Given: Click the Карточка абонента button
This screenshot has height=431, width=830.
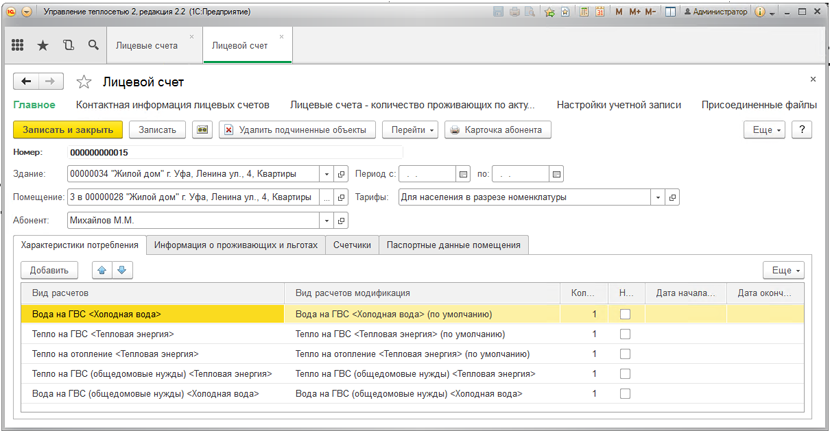Looking at the screenshot, I should pyautogui.click(x=496, y=130).
